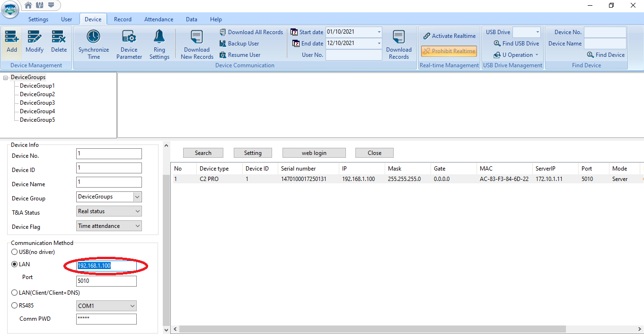
Task: Open the USB Drive dropdown
Action: point(537,32)
